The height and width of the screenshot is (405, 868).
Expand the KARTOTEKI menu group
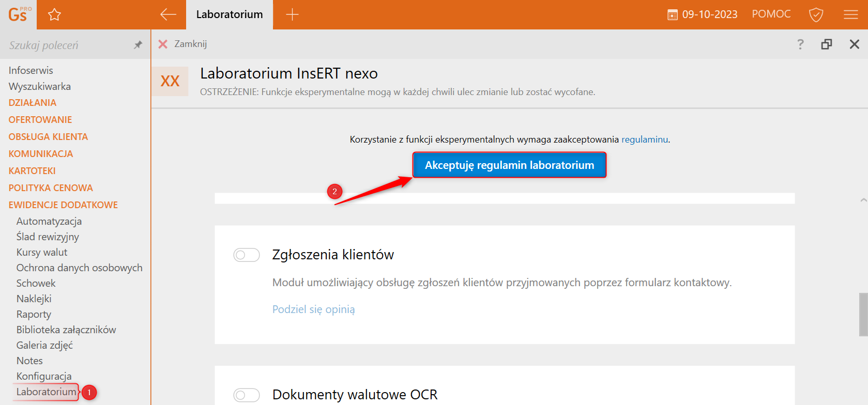tap(32, 171)
